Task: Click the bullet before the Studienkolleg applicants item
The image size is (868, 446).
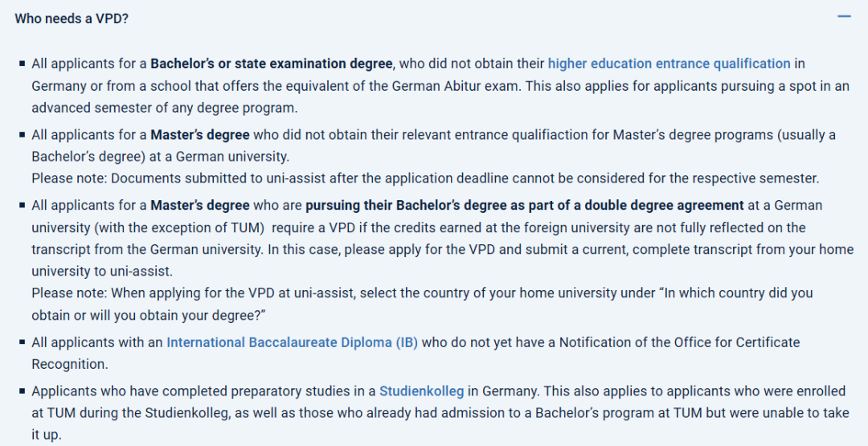Action: click(x=22, y=392)
